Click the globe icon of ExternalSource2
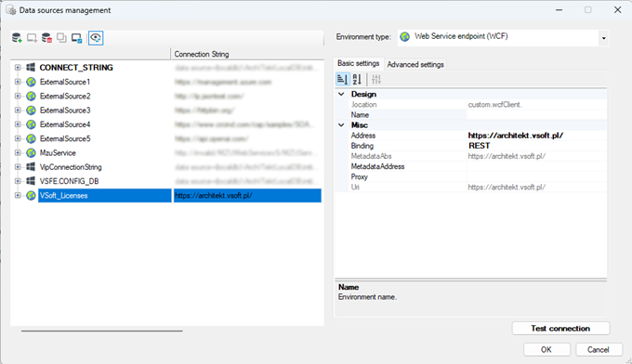 click(31, 97)
